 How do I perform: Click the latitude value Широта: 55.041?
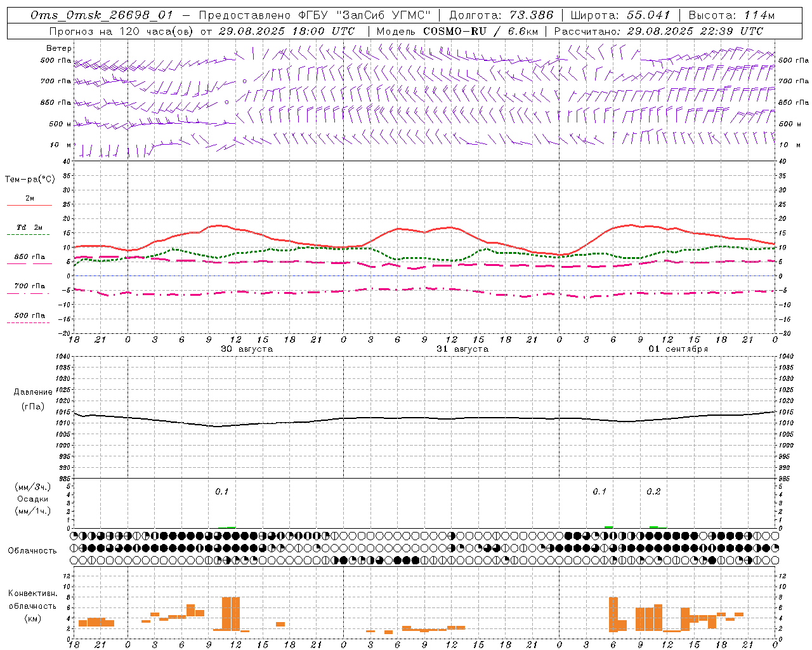[x=620, y=15]
